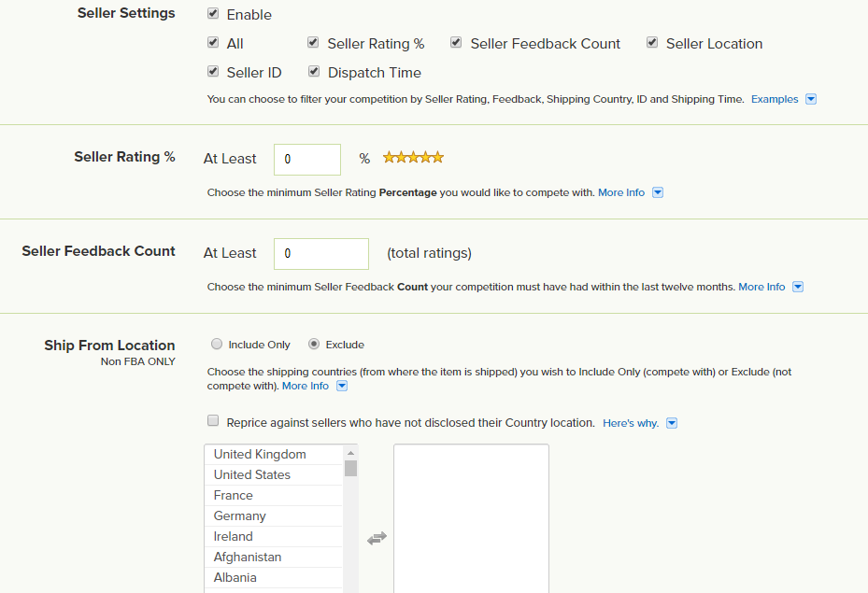Viewport: 868px width, 593px height.
Task: Expand the Feedback Count More Info arrow
Action: (x=798, y=287)
